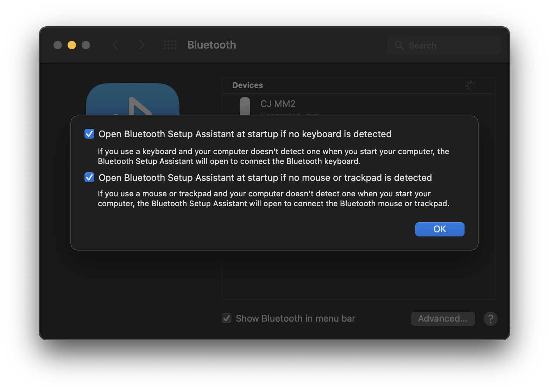
Task: Click the forward navigation chevron
Action: [141, 45]
